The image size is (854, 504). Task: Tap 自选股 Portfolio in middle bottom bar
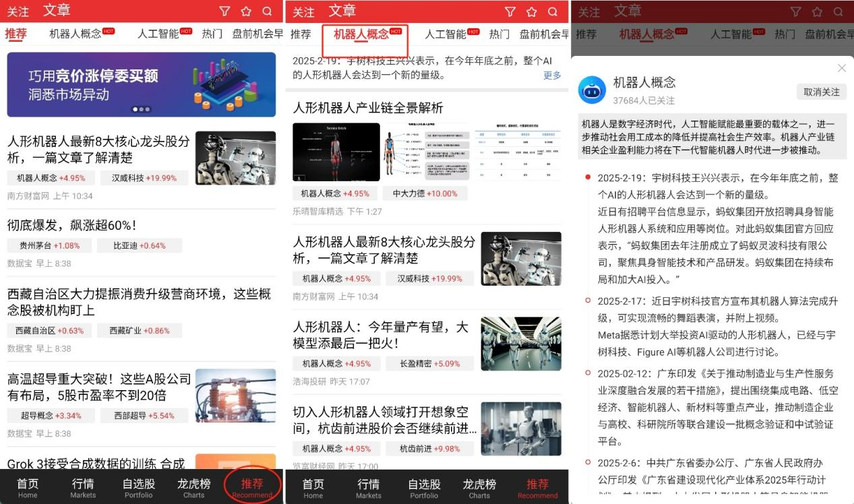[x=425, y=488]
